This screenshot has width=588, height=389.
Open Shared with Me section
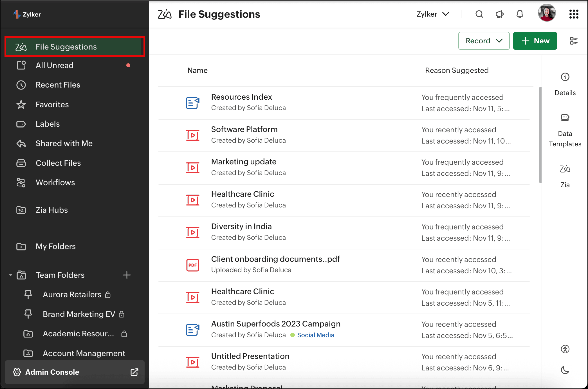64,143
